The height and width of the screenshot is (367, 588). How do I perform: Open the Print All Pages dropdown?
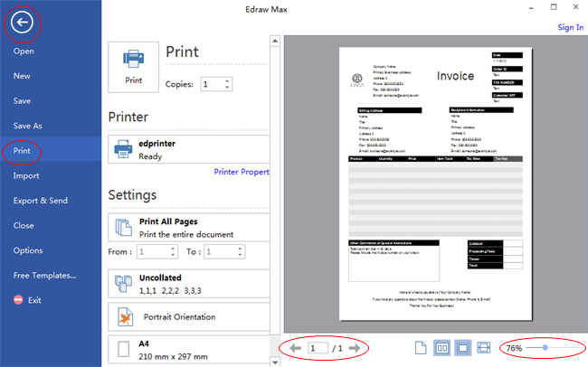click(x=188, y=227)
